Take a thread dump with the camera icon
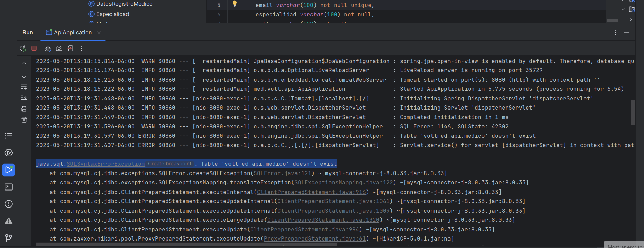Image resolution: width=644 pixels, height=248 pixels. [59, 48]
